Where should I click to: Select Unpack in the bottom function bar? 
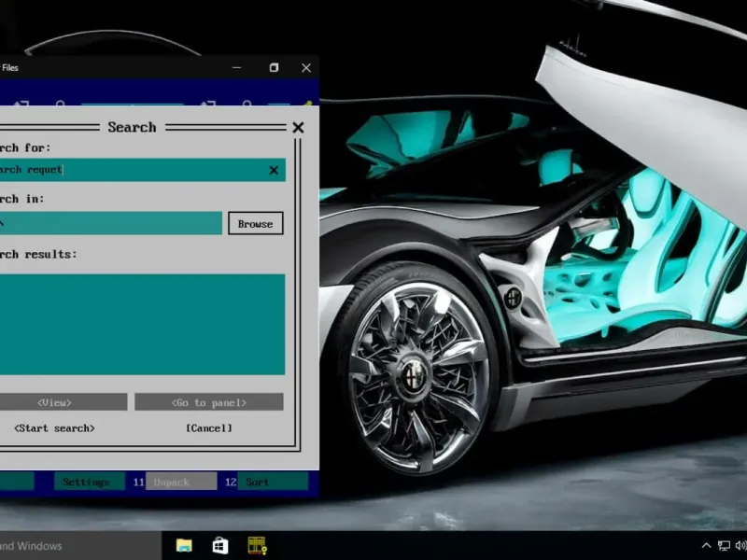(x=172, y=482)
